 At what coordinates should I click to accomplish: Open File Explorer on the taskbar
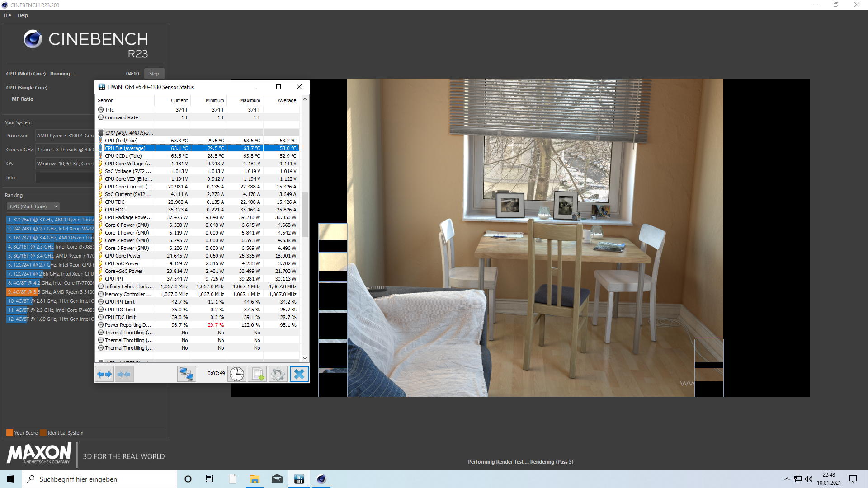point(255,479)
